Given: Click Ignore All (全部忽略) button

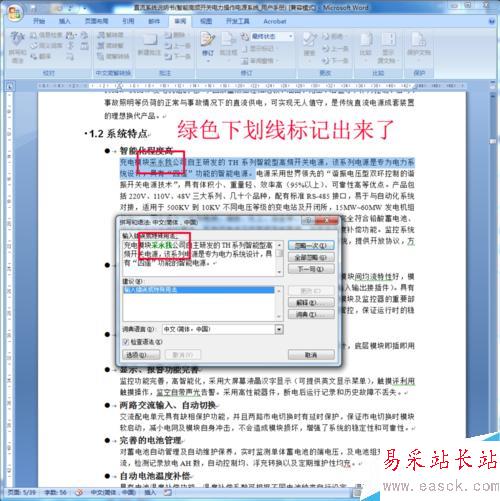Looking at the screenshot, I should (x=311, y=257).
